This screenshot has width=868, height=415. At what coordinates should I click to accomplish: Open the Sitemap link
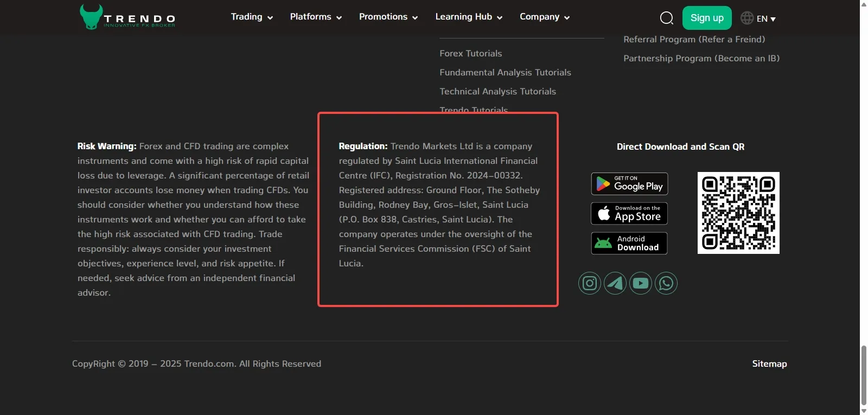click(769, 363)
